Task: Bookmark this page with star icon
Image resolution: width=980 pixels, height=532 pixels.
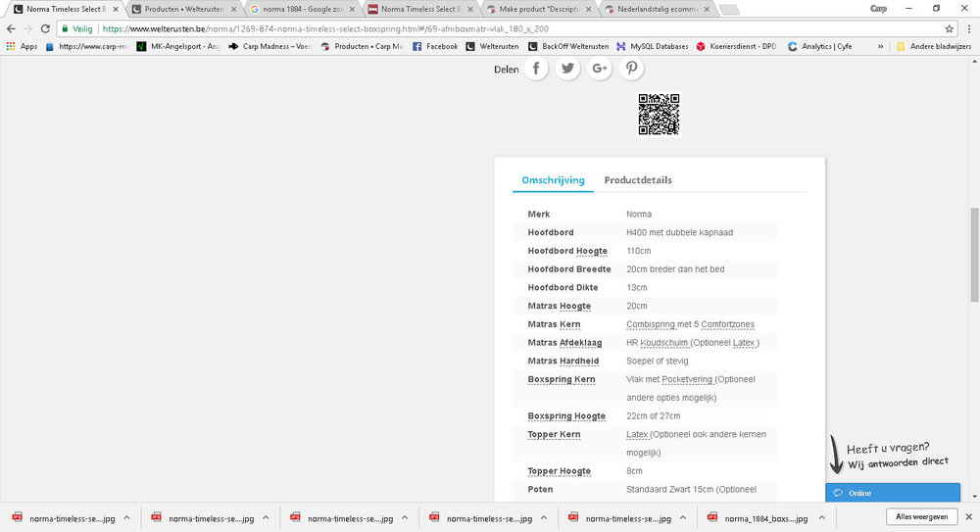Action: coord(949,28)
